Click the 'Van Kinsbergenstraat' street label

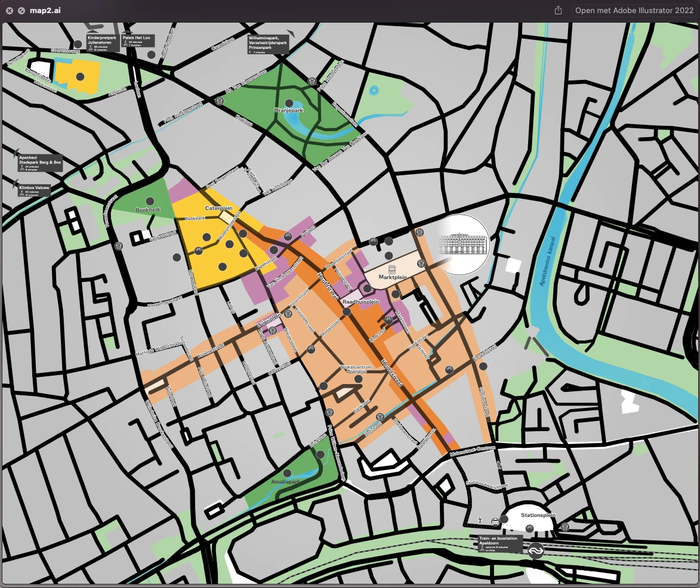(285, 272)
